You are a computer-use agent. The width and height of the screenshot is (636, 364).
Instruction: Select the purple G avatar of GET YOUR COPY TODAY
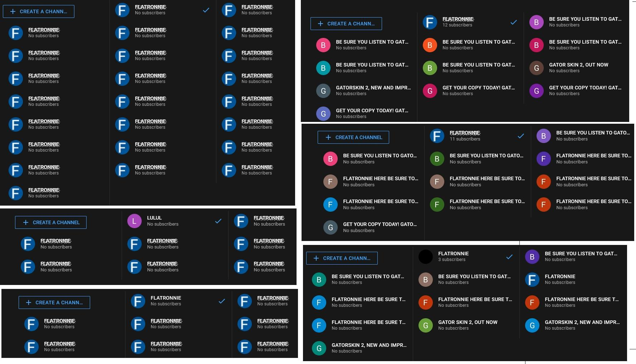pyautogui.click(x=537, y=91)
